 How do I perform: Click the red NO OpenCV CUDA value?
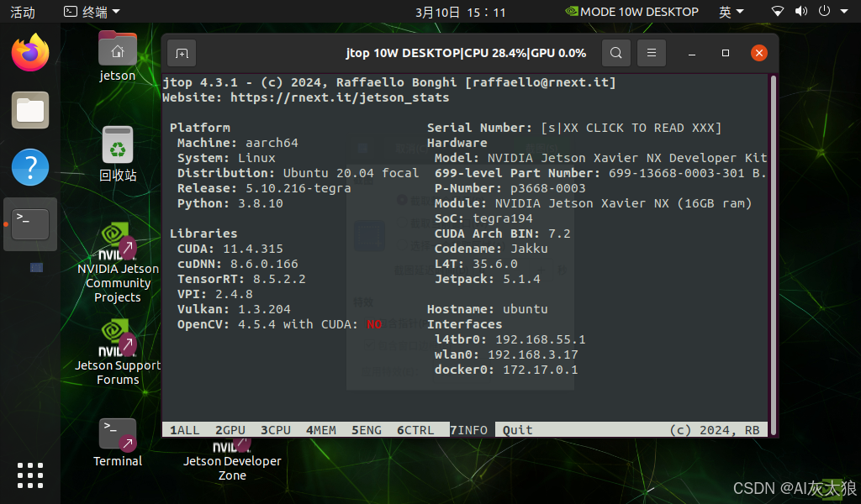pos(374,325)
